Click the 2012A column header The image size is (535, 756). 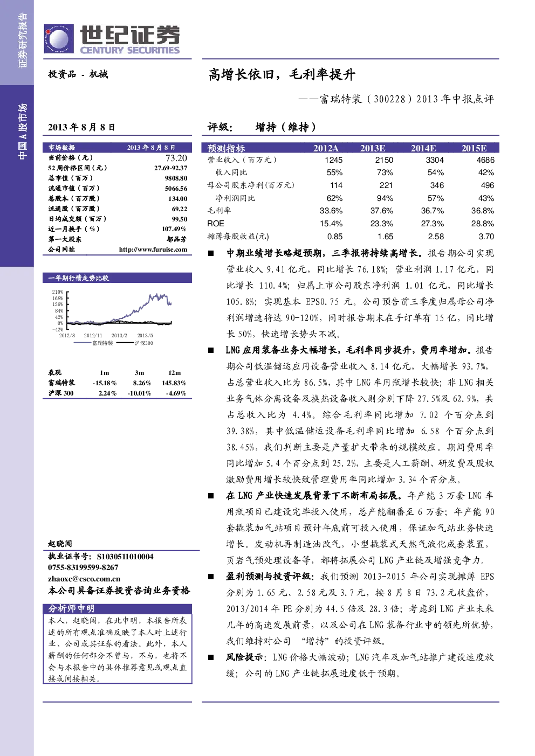click(x=326, y=148)
